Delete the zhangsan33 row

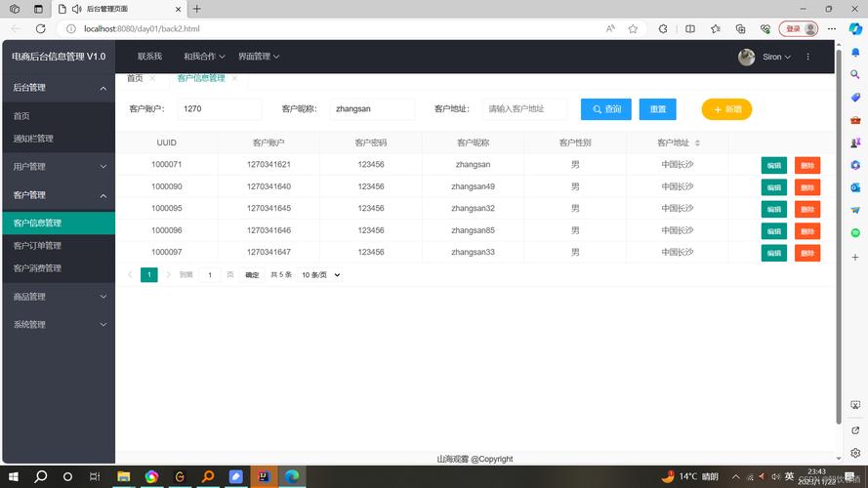tap(807, 253)
